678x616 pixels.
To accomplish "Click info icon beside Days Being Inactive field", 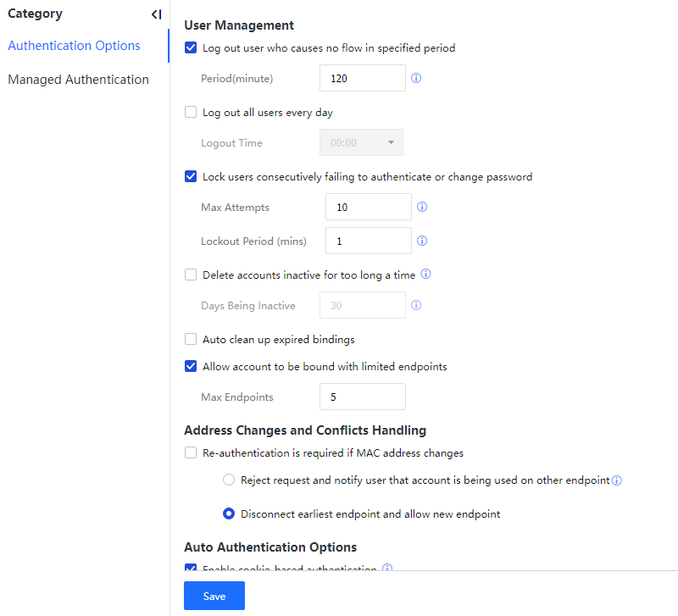I will pyautogui.click(x=416, y=306).
